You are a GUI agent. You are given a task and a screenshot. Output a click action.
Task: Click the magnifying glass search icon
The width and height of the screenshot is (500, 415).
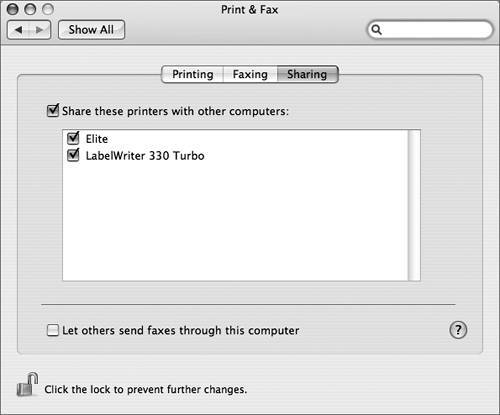[x=376, y=30]
